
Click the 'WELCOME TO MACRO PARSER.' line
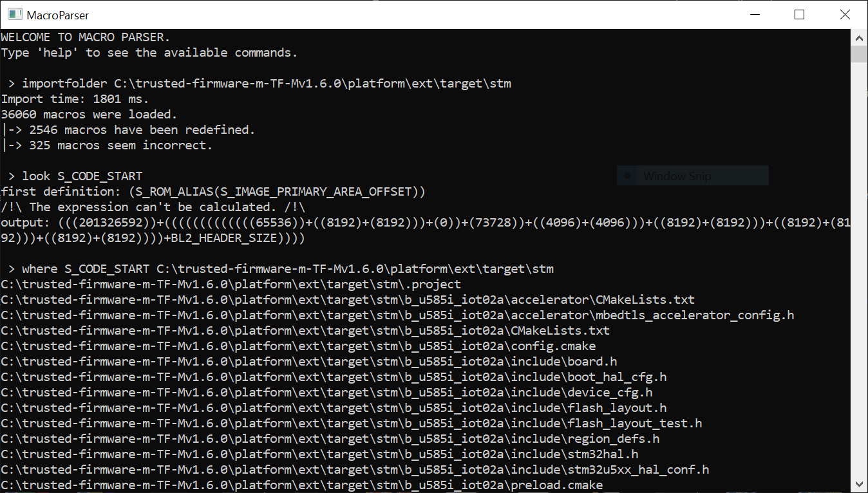[86, 37]
